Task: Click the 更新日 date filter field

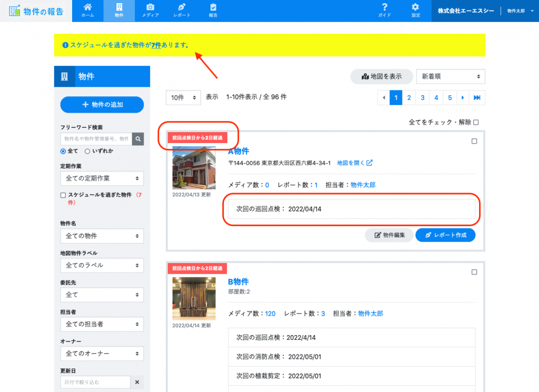Action: (x=95, y=382)
